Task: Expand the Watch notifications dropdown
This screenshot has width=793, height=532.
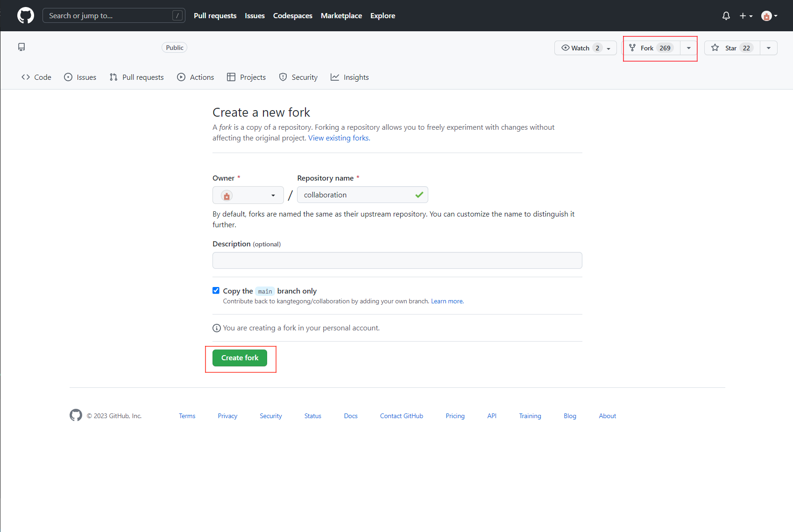Action: (x=609, y=48)
